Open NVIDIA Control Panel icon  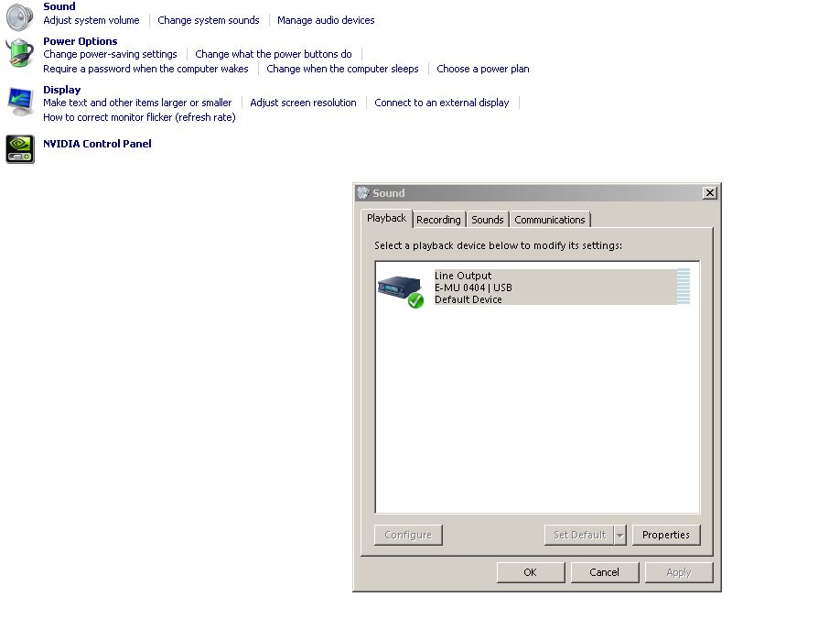[19, 148]
